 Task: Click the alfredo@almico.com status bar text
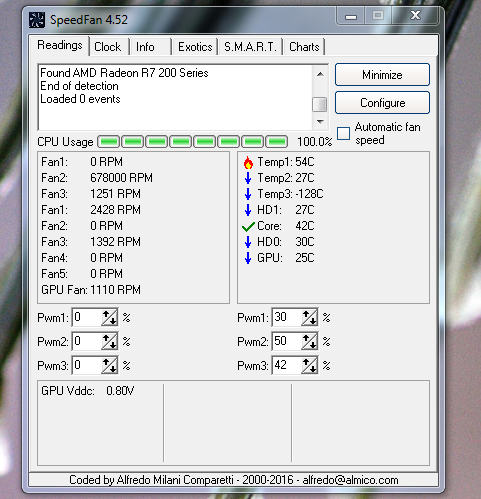point(350,480)
